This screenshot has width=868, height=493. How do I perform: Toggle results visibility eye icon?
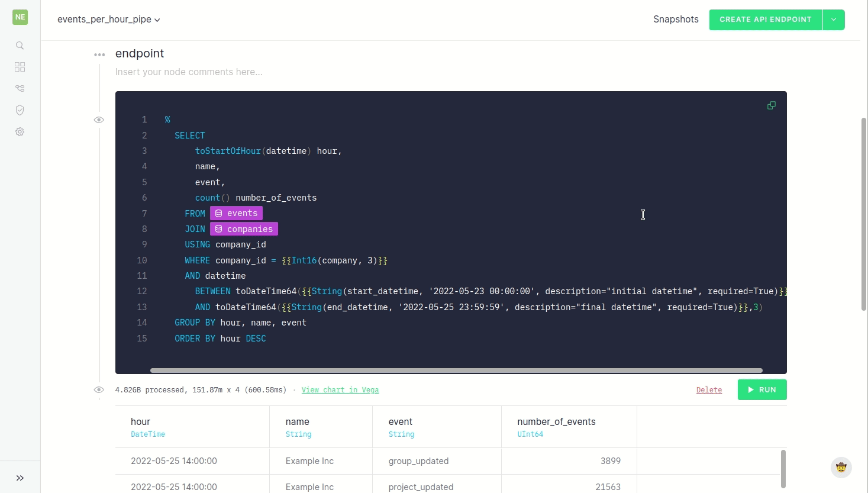coord(99,390)
